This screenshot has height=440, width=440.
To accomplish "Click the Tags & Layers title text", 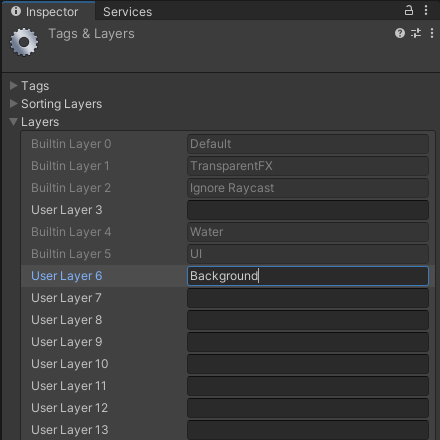I will pyautogui.click(x=91, y=34).
